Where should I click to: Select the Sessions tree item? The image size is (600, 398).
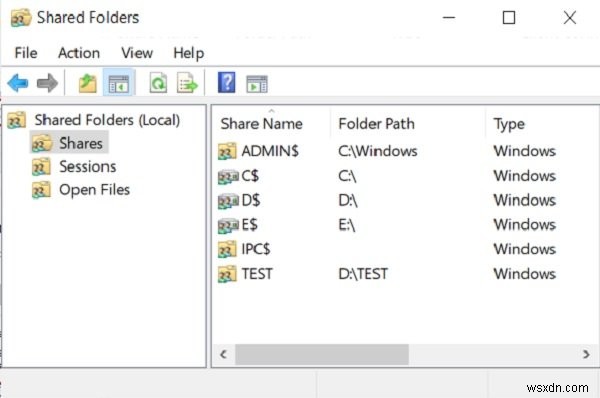pyautogui.click(x=88, y=167)
